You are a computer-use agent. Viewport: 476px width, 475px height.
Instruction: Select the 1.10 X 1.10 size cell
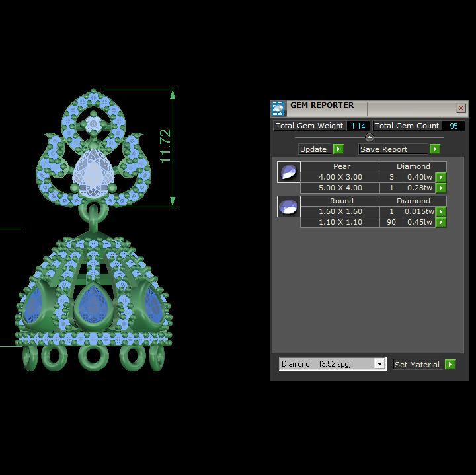(340, 222)
